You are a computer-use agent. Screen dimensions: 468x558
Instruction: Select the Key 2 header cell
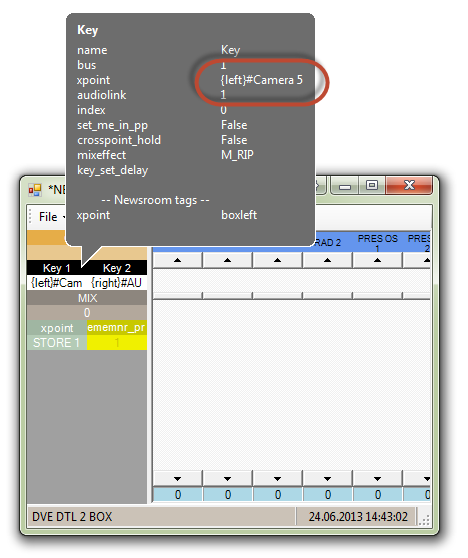click(x=117, y=268)
